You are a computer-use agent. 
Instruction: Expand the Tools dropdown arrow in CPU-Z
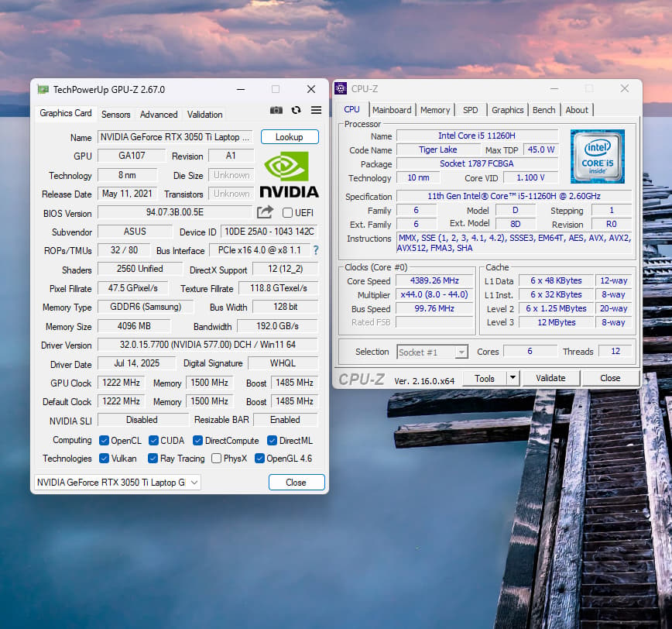(x=513, y=378)
